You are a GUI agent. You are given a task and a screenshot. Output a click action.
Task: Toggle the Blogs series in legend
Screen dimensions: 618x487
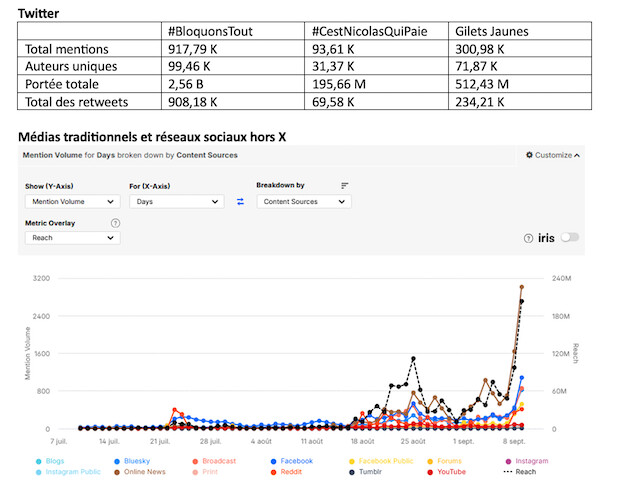coord(50,461)
